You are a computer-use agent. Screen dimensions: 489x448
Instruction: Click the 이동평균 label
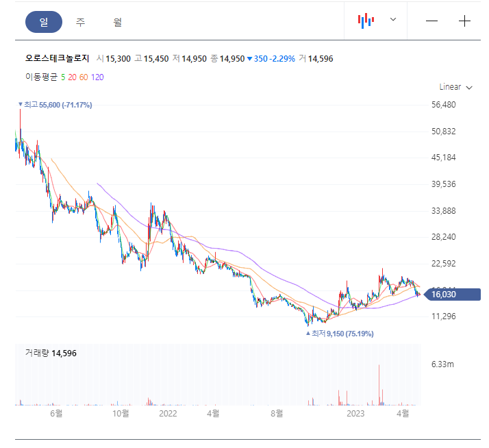[42, 77]
